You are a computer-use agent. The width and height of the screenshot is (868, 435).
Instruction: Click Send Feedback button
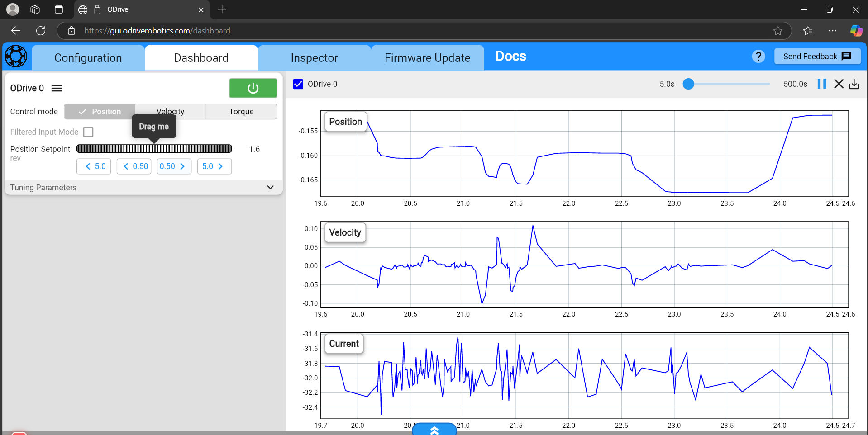pyautogui.click(x=817, y=57)
